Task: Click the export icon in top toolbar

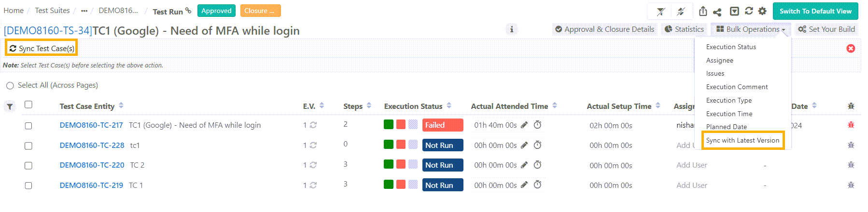Action: 703,11
